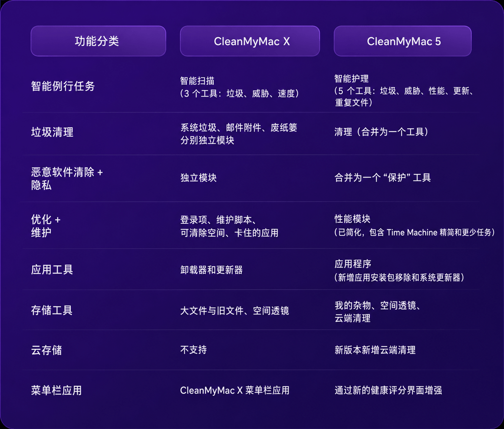Click the 应用程序 cell text
This screenshot has width=504, height=429.
pyautogui.click(x=353, y=264)
